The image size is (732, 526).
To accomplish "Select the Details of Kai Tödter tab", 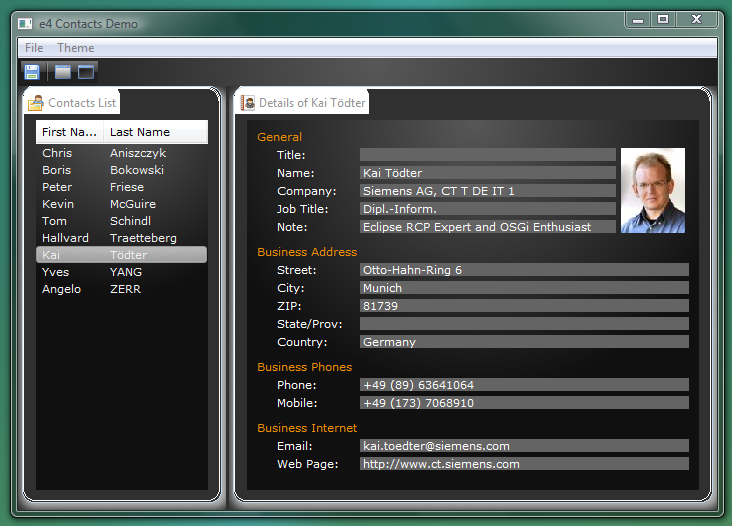I will coord(311,103).
